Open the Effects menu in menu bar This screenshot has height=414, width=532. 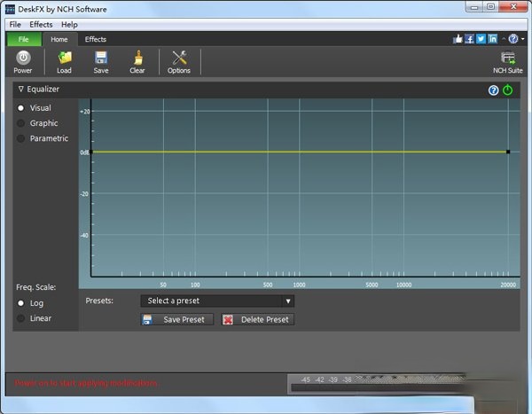click(x=41, y=25)
